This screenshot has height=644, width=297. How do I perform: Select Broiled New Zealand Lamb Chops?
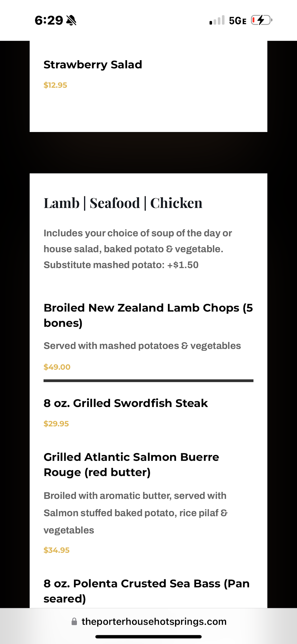click(148, 315)
